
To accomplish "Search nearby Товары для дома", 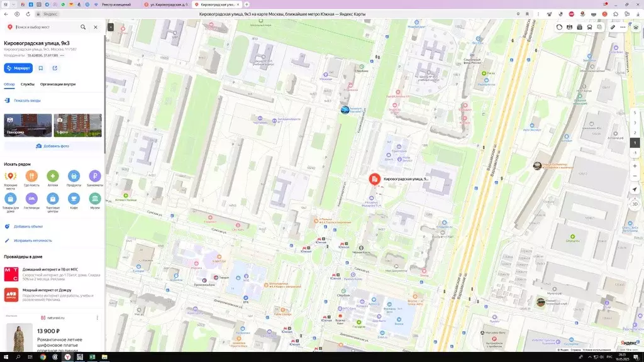I will (11, 202).
